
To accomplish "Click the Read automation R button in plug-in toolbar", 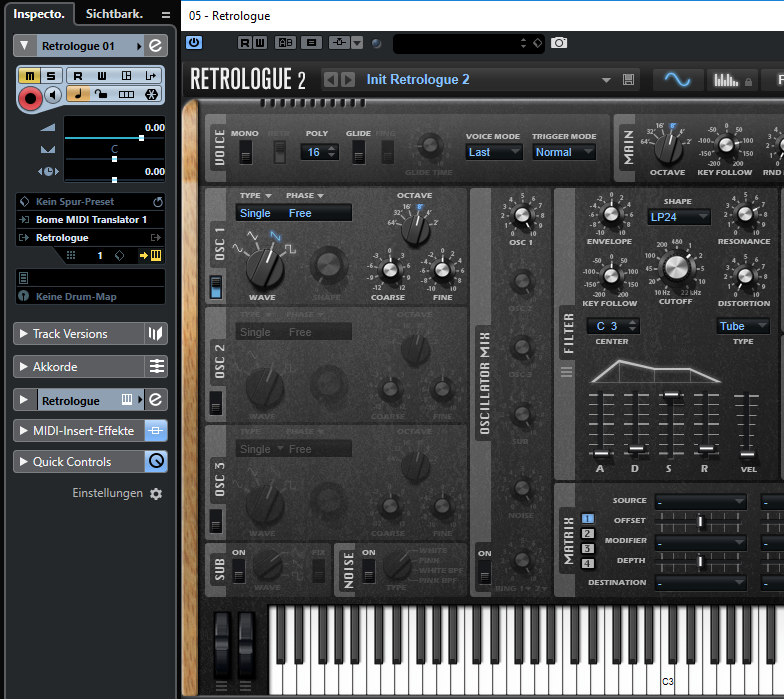I will (x=244, y=43).
